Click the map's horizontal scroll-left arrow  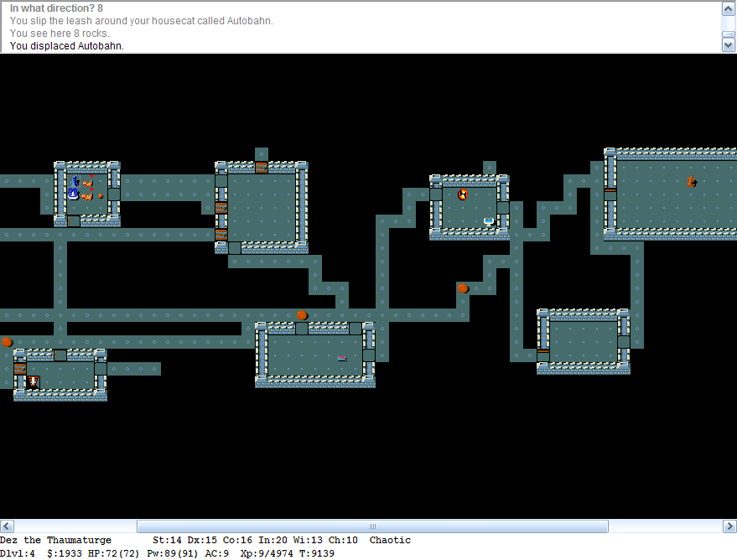pyautogui.click(x=7, y=526)
